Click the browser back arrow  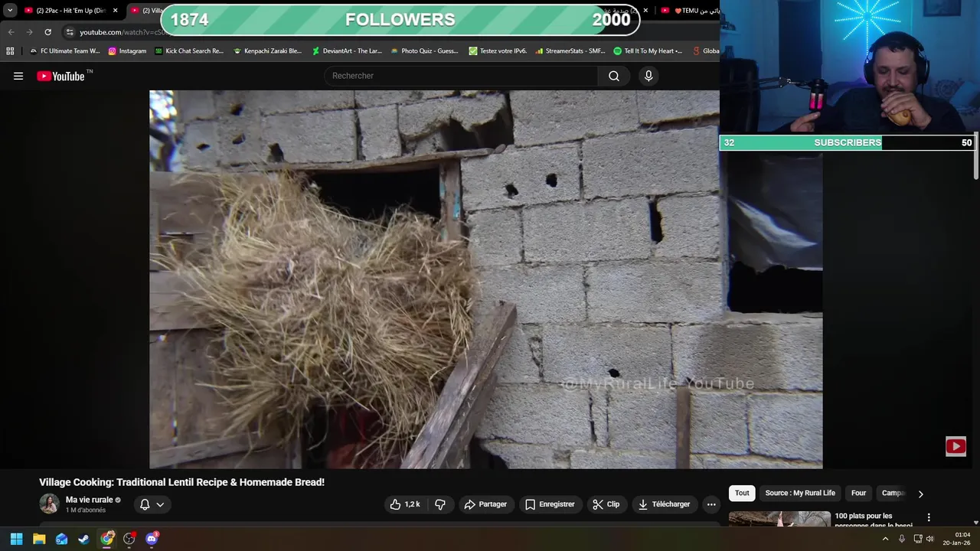(11, 32)
